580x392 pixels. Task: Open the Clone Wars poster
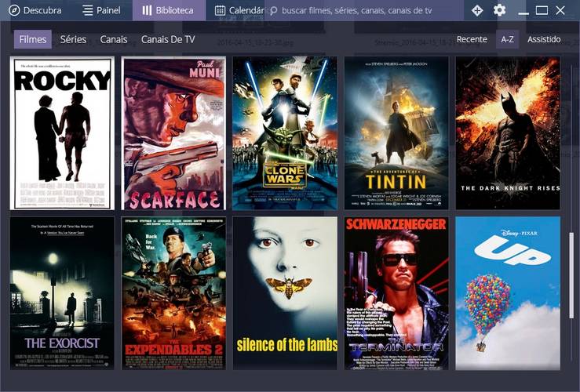coord(285,133)
